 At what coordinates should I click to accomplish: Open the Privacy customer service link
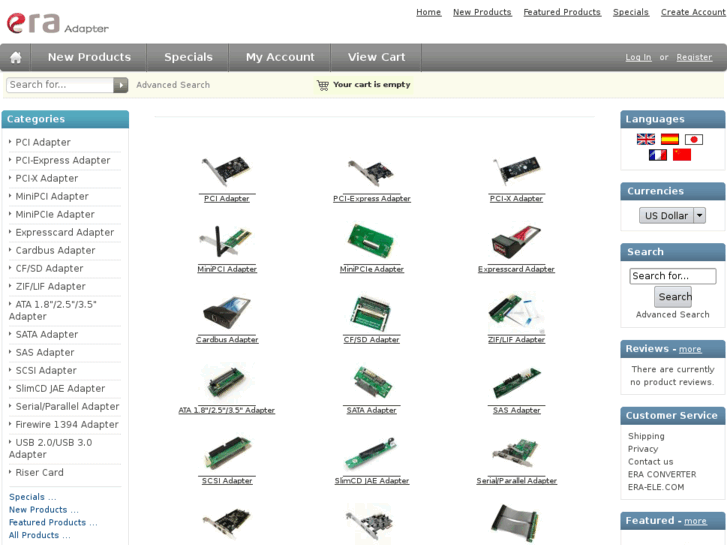coord(643,449)
